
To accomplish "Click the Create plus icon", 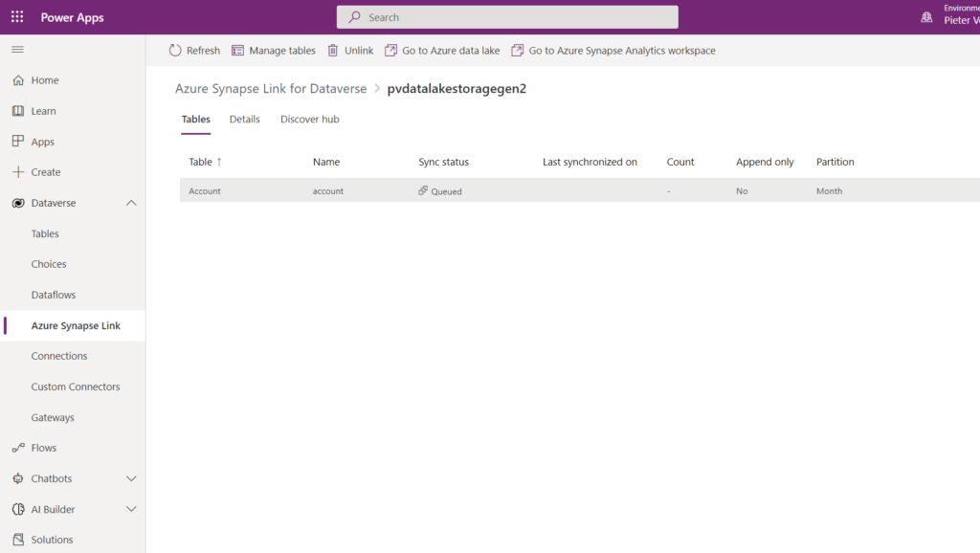I will [x=18, y=172].
